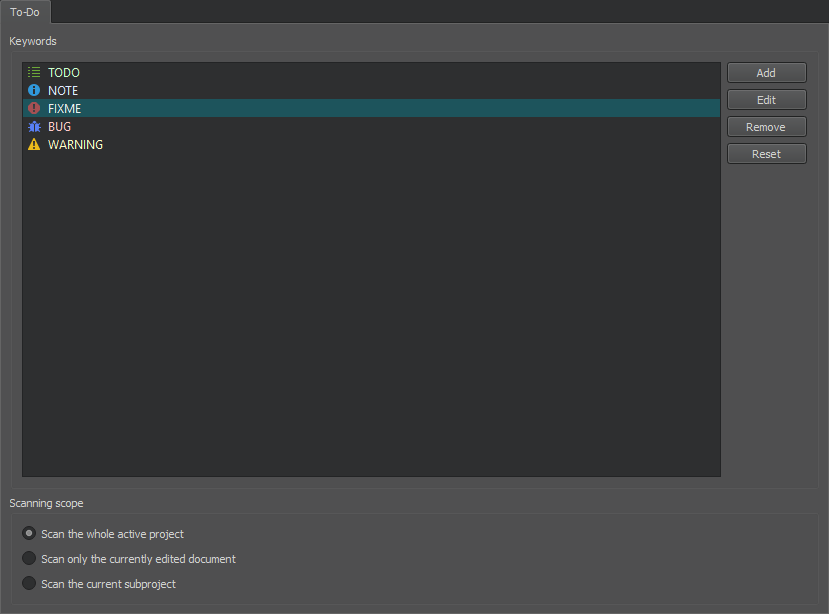This screenshot has width=829, height=614.
Task: Click the Edit button
Action: 766,100
